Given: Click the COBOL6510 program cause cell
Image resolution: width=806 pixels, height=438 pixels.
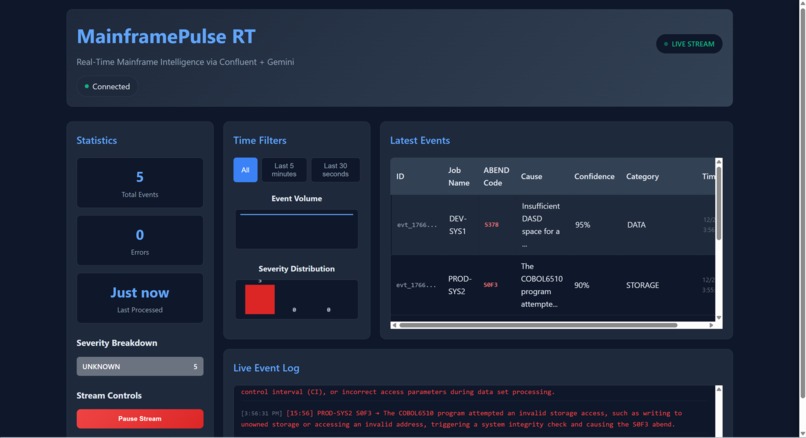Looking at the screenshot, I should click(x=541, y=285).
